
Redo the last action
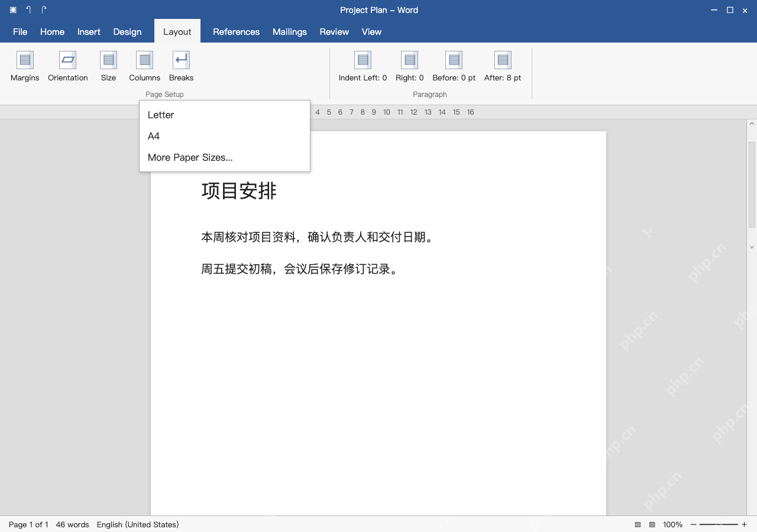point(44,10)
